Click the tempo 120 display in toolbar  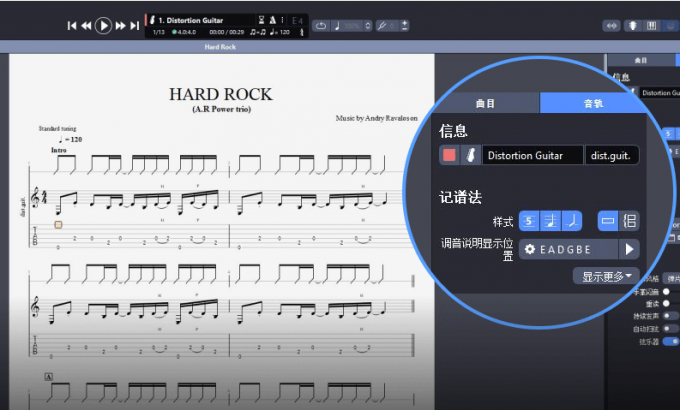[x=280, y=32]
